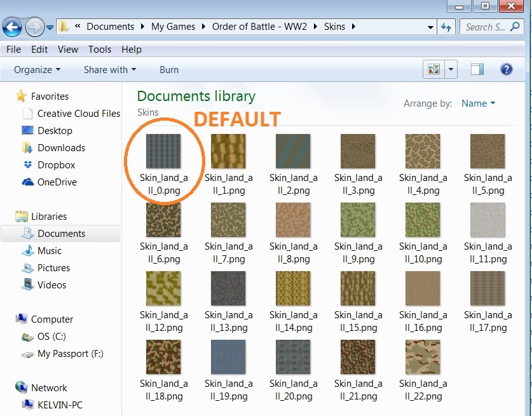
Task: Select the Skin_land_all_0.png default thumbnail
Action: (x=163, y=151)
